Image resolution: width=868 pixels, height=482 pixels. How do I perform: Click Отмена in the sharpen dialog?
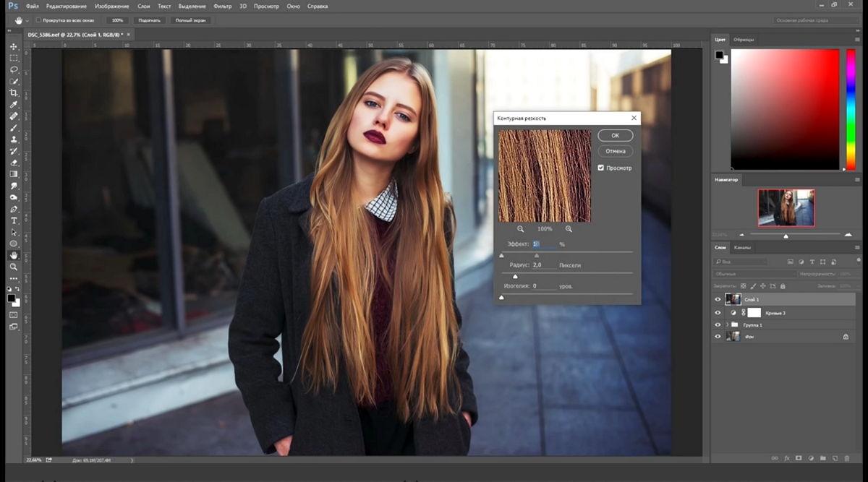(615, 151)
